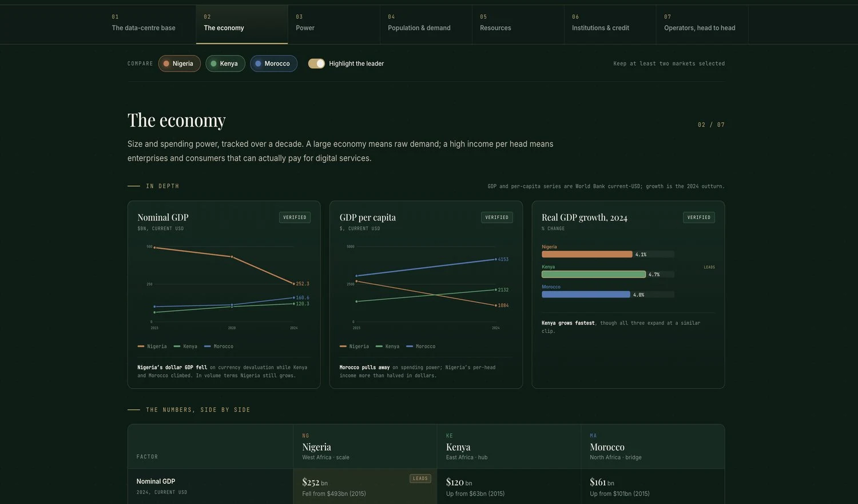Image resolution: width=858 pixels, height=504 pixels.
Task: Click the Real GDP growth Verified badge
Action: tap(699, 217)
